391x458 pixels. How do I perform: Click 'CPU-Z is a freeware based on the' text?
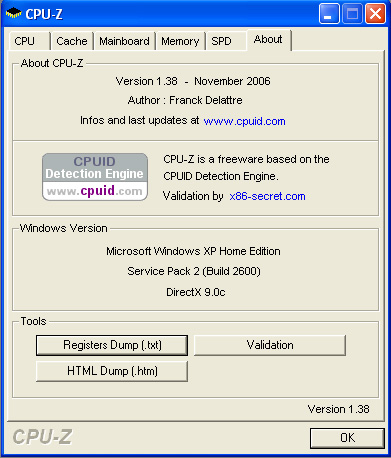(246, 159)
